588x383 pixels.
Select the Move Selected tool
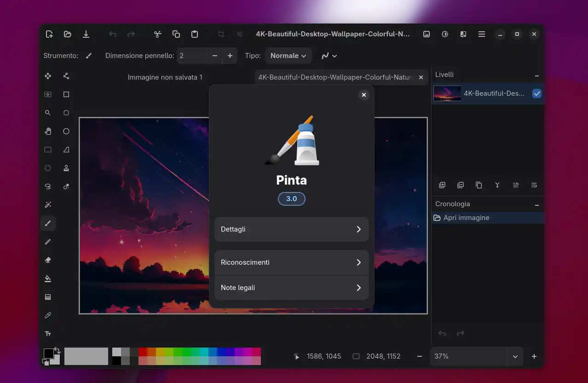48,76
